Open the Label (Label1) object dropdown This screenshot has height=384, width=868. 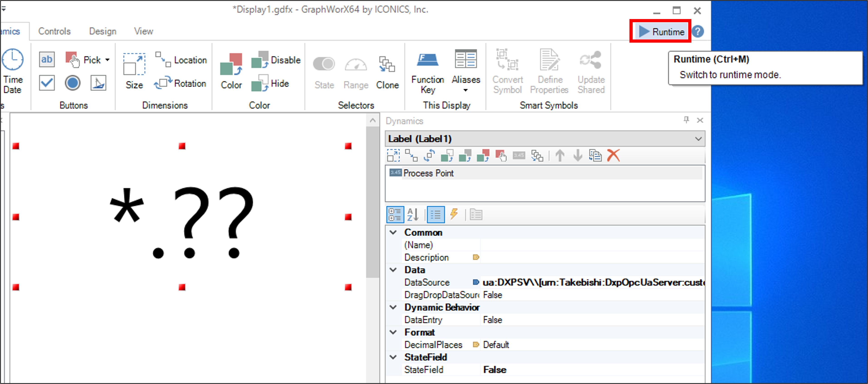(x=698, y=139)
